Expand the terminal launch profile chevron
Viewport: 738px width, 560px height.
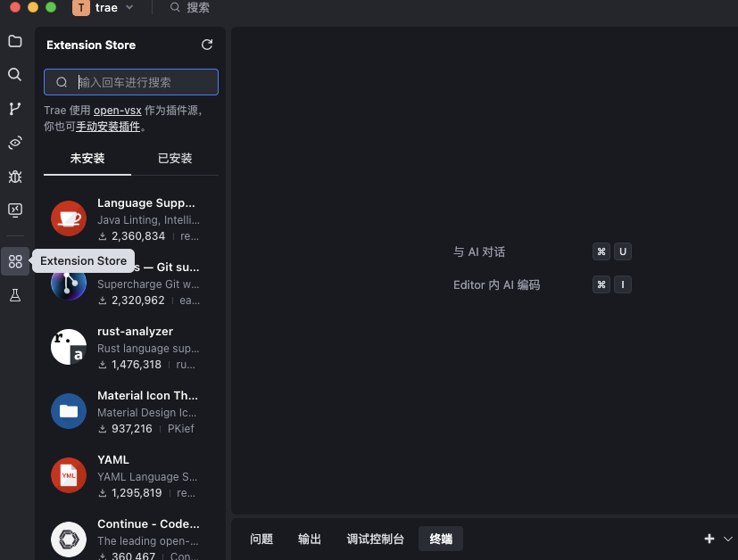(x=728, y=539)
